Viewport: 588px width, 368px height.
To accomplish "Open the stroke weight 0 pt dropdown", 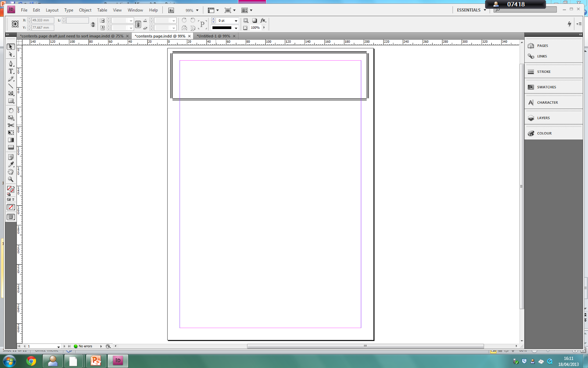I will [236, 21].
